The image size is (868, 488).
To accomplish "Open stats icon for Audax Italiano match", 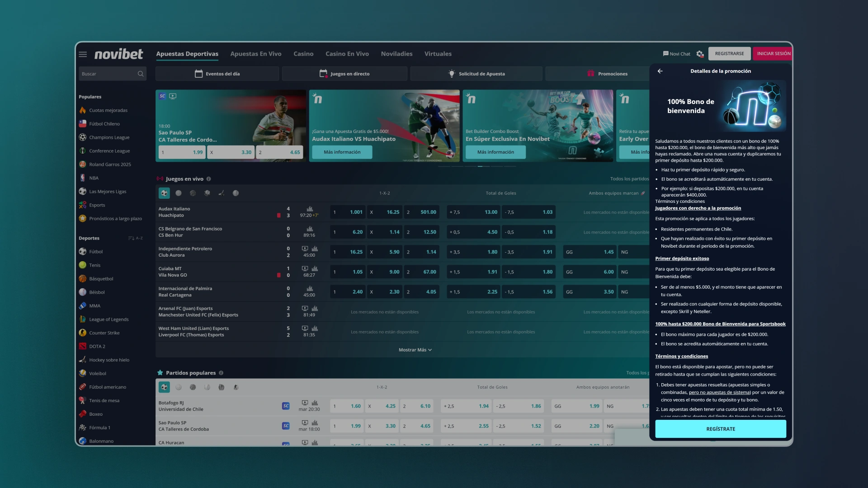I will [x=310, y=209].
